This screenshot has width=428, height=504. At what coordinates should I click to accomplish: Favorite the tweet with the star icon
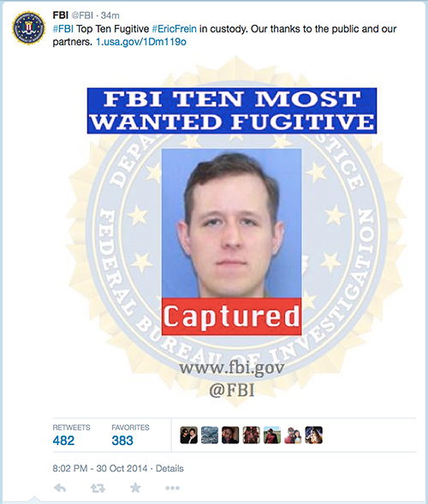[x=135, y=488]
